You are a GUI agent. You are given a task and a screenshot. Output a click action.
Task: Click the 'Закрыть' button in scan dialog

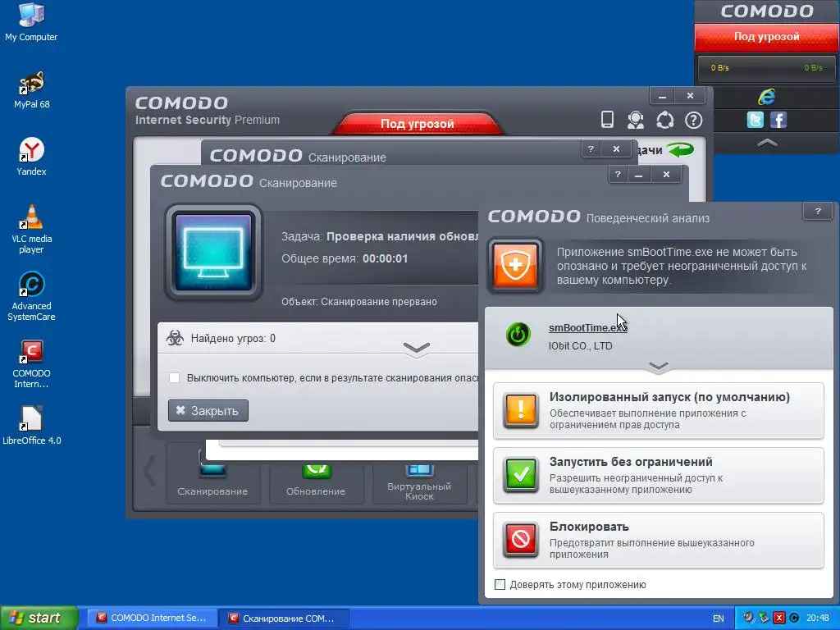(208, 410)
